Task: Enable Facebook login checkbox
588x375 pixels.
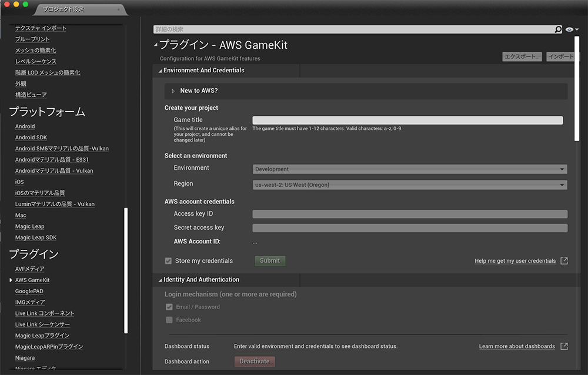Action: [x=169, y=320]
